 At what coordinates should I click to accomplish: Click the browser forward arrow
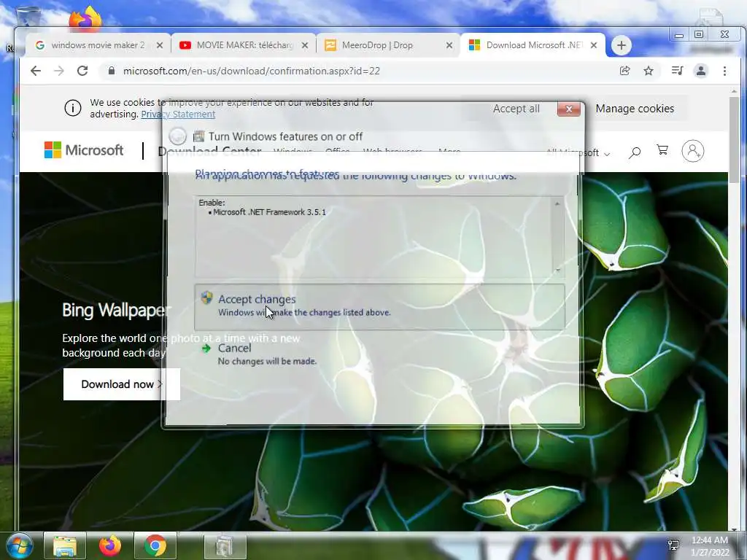[59, 71]
